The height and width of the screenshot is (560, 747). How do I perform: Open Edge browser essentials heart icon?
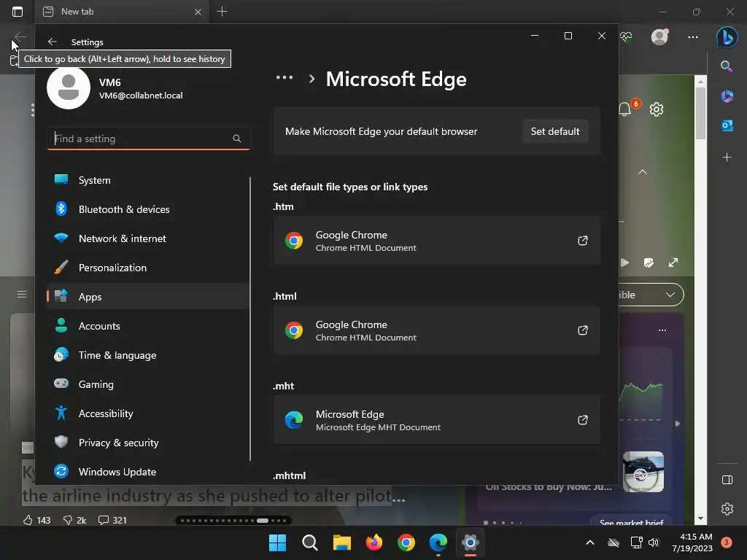click(626, 36)
